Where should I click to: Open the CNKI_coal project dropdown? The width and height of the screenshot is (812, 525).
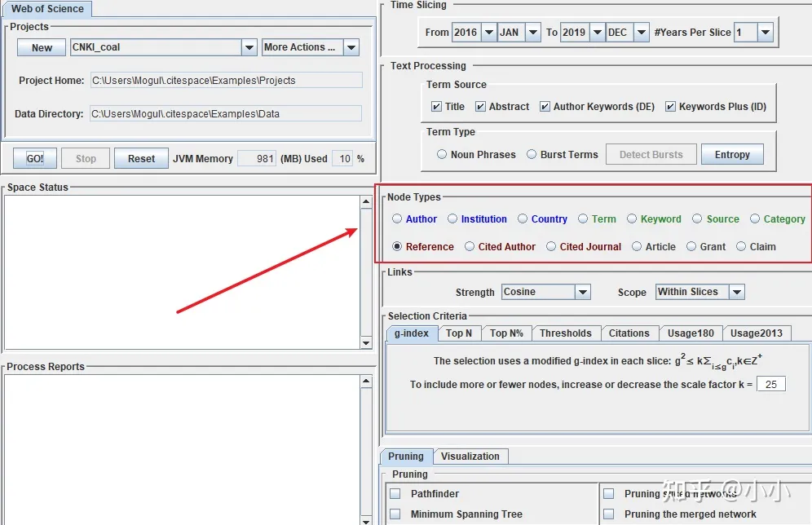249,47
